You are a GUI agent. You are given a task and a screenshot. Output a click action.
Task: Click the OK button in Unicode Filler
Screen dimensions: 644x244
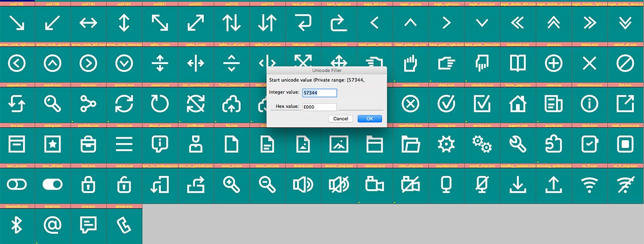[369, 118]
